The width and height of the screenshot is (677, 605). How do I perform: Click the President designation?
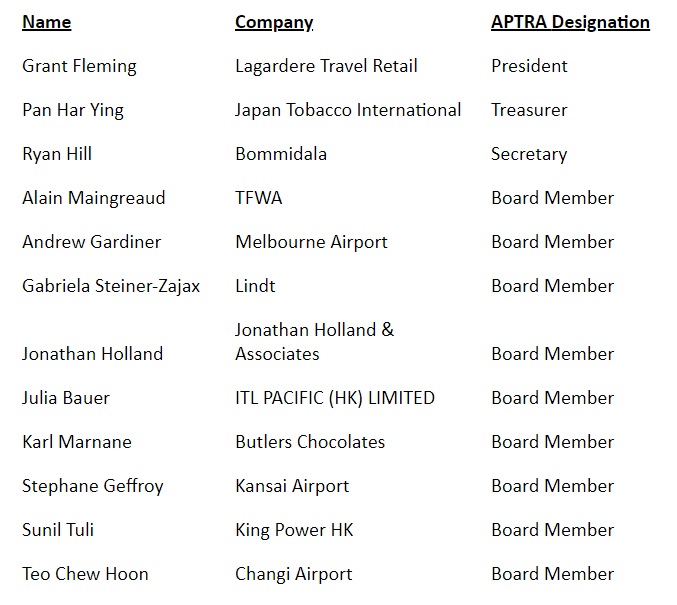(529, 66)
